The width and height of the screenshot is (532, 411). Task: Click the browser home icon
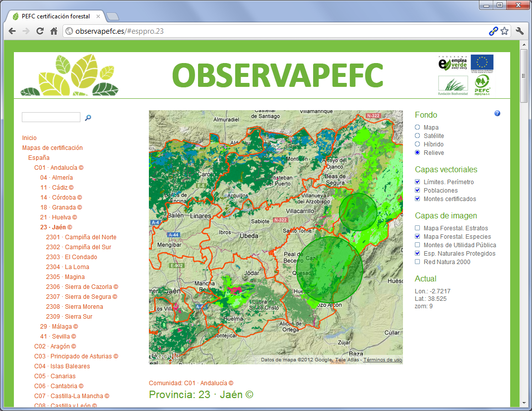click(x=54, y=31)
